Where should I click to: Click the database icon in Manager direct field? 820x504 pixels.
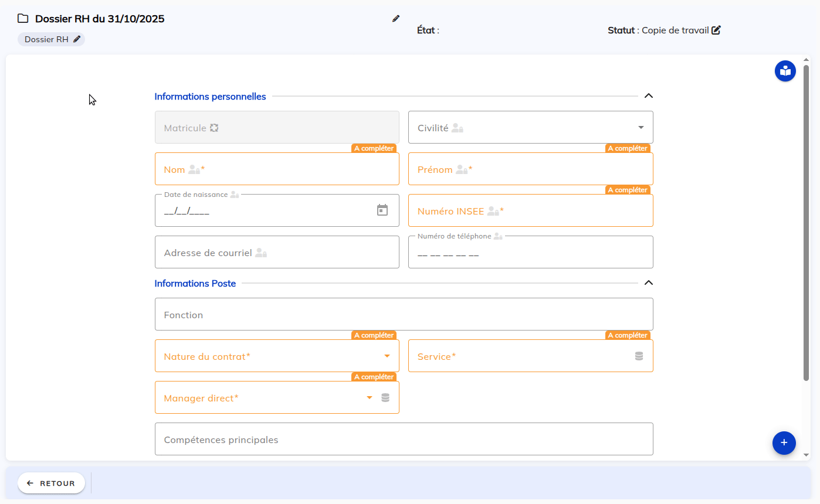pos(385,398)
